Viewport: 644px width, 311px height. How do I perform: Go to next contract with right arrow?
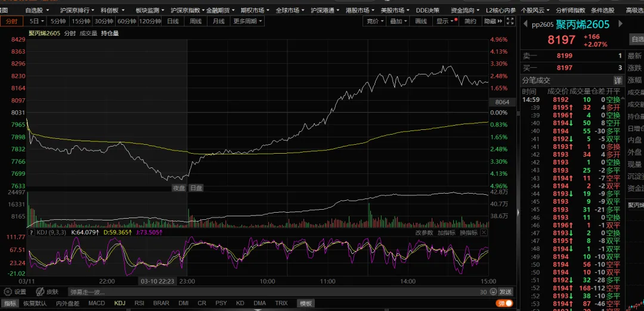point(620,24)
